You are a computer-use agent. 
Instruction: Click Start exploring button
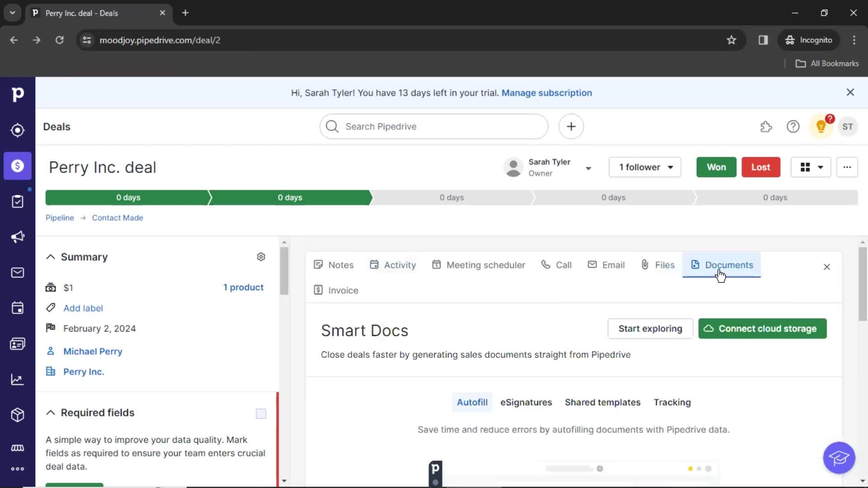tap(650, 328)
